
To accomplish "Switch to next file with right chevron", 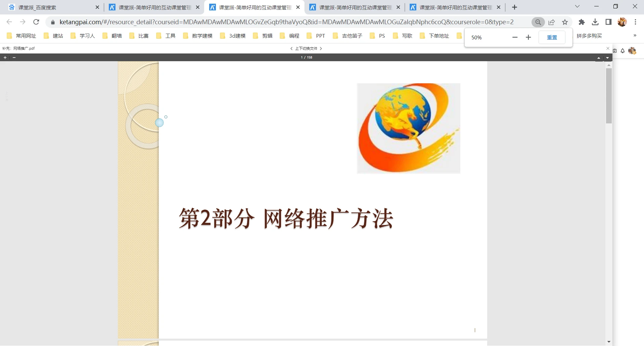I will tap(321, 48).
